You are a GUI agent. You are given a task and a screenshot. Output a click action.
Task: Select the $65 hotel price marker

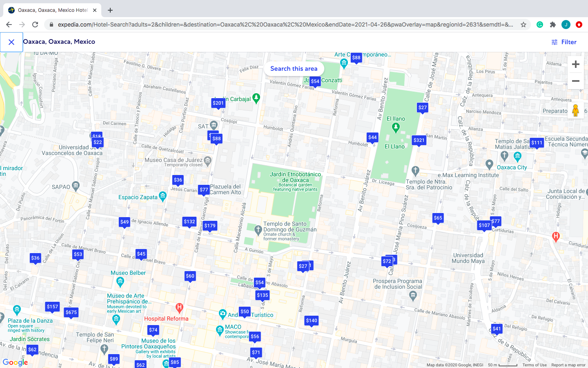tap(438, 218)
